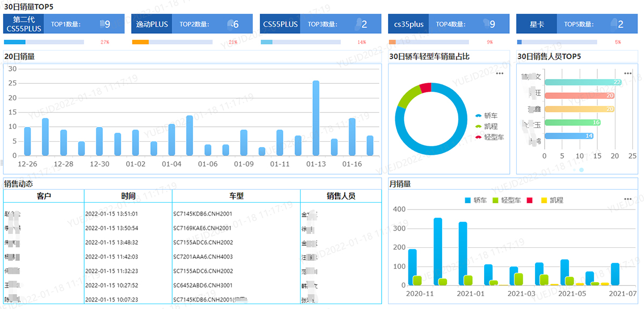This screenshot has height=309, width=644.
Task: Select the row timed 2022-01-15 10:07:23
Action: pyautogui.click(x=193, y=299)
